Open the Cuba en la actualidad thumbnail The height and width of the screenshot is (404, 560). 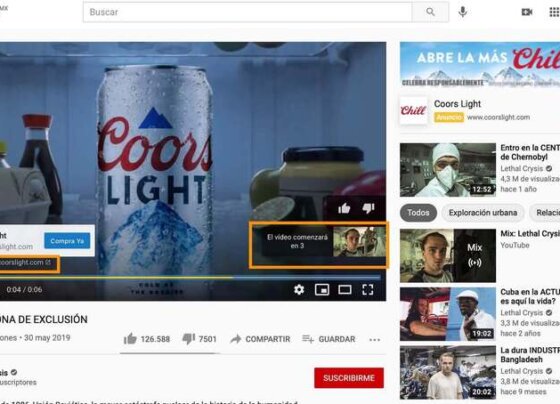coord(448,314)
